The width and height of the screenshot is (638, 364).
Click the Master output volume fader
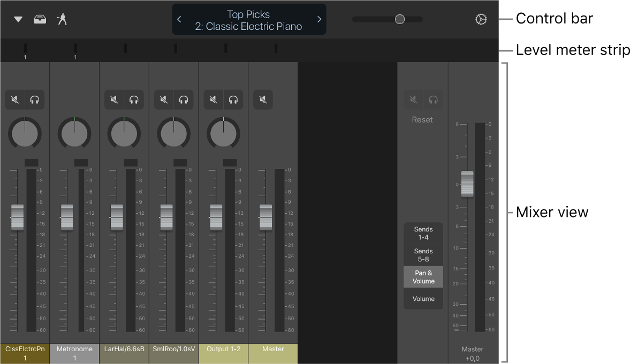(467, 183)
